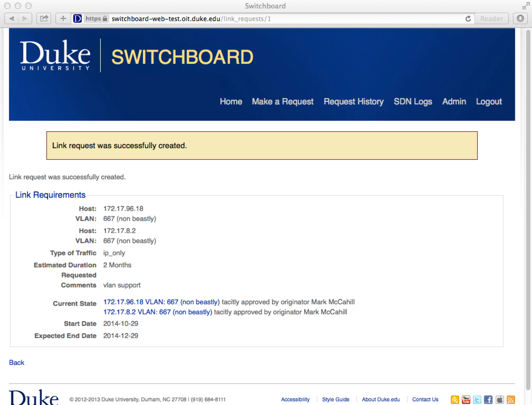Click the plus add-bookmark button

tap(63, 19)
